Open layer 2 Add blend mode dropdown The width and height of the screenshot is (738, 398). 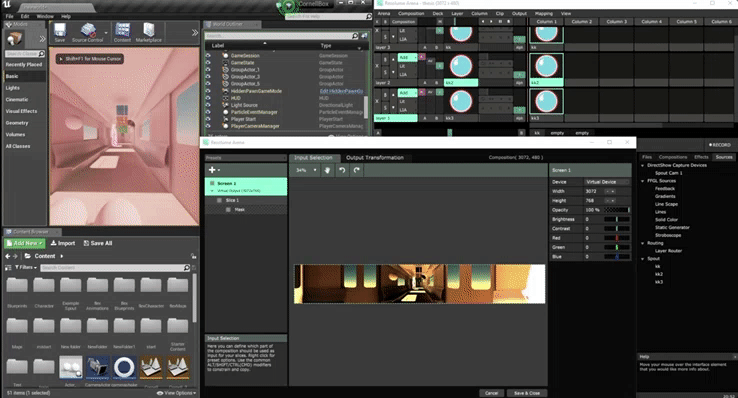click(408, 57)
